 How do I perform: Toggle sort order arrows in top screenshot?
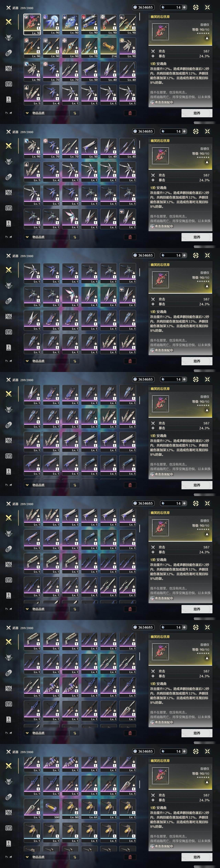coord(75,113)
